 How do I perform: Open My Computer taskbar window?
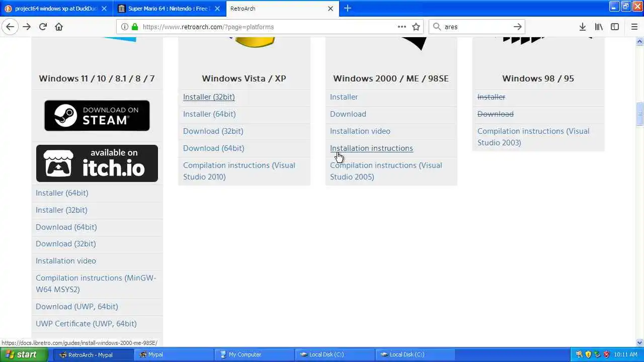tap(254, 354)
